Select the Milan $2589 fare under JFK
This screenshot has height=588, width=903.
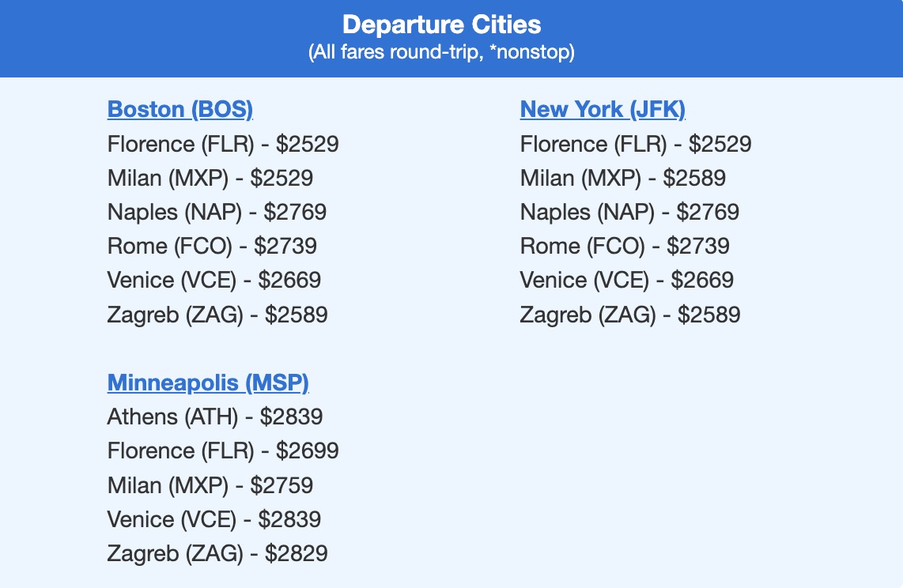pyautogui.click(x=622, y=178)
